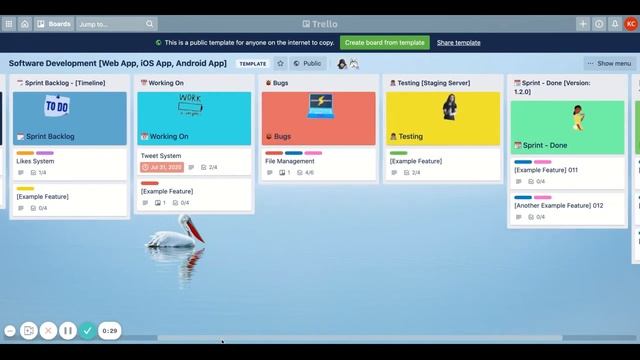Screen dimensions: 640x360
Task: Click checklist 1/4 badge on Likes System
Action: point(38,173)
